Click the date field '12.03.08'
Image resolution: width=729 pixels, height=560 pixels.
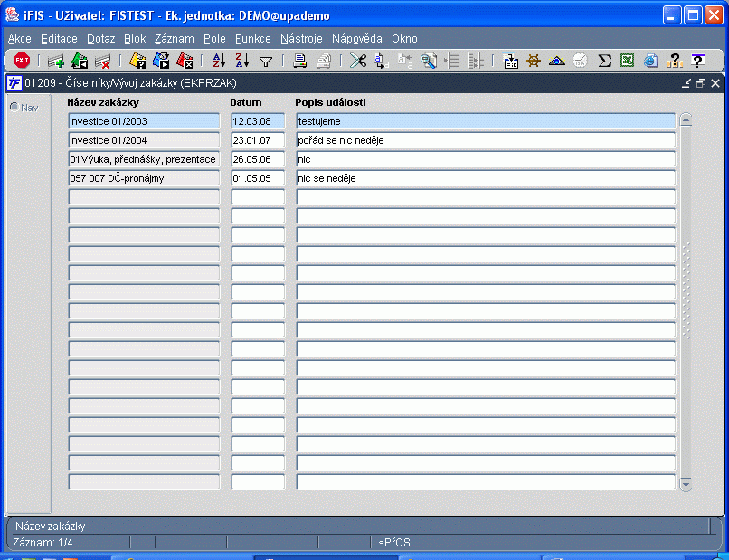[x=258, y=121]
